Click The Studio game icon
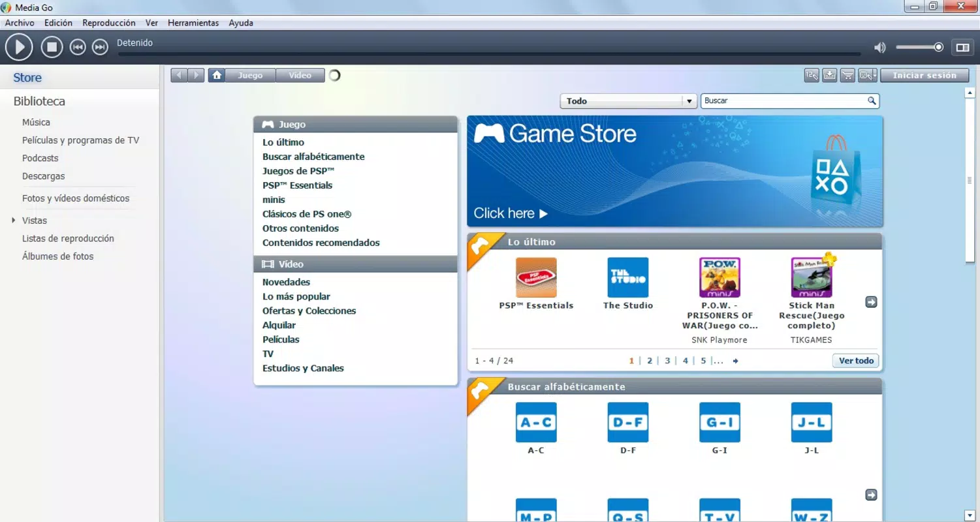This screenshot has width=980, height=522. (628, 277)
